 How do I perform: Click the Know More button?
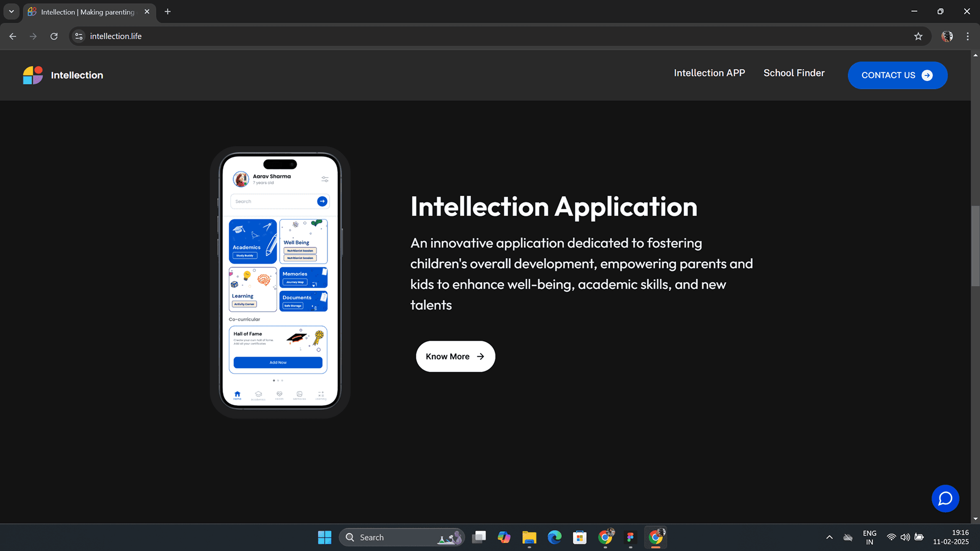455,357
